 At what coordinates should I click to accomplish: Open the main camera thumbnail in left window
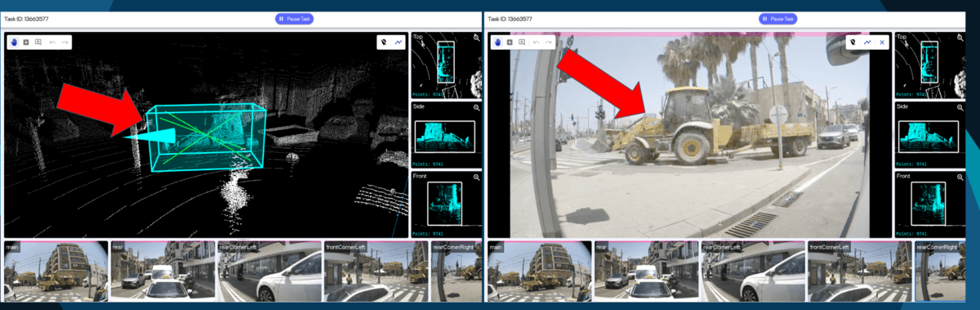(56, 272)
